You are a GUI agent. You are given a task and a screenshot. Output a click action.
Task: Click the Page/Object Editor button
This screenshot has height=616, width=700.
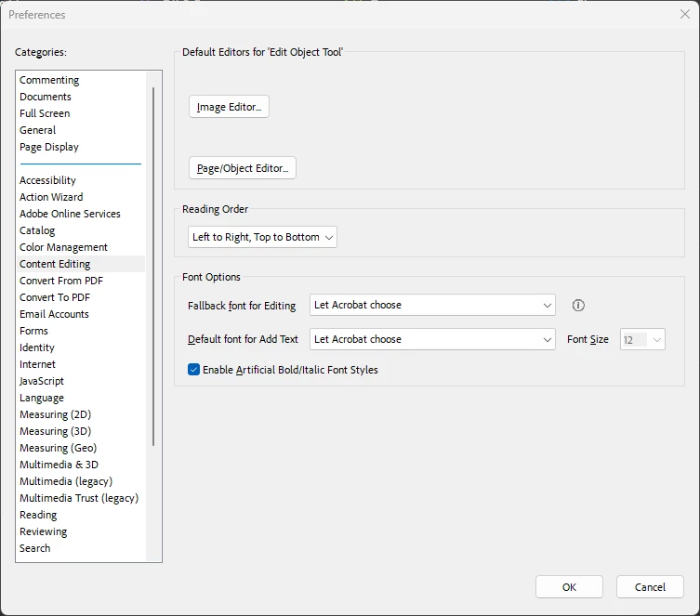coord(243,168)
